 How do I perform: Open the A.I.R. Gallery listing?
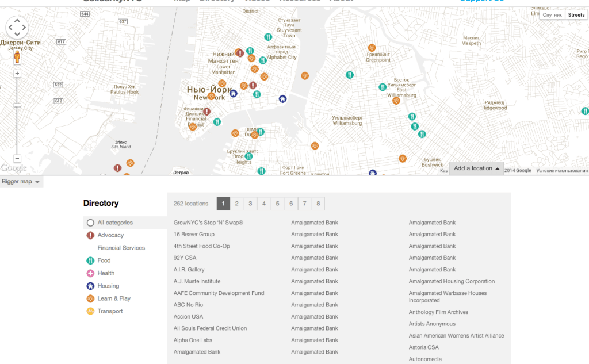point(189,270)
